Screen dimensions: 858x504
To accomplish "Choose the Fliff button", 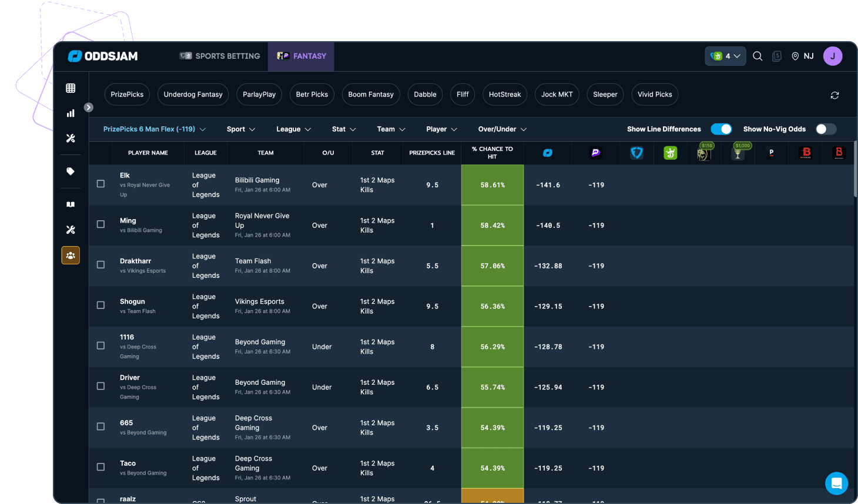I will coord(463,95).
